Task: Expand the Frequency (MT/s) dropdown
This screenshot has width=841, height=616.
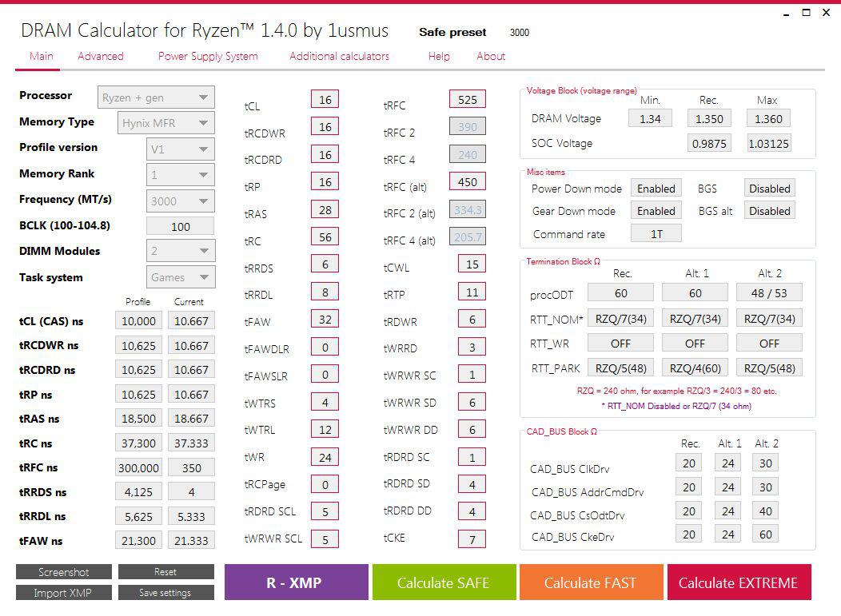Action: [x=180, y=201]
